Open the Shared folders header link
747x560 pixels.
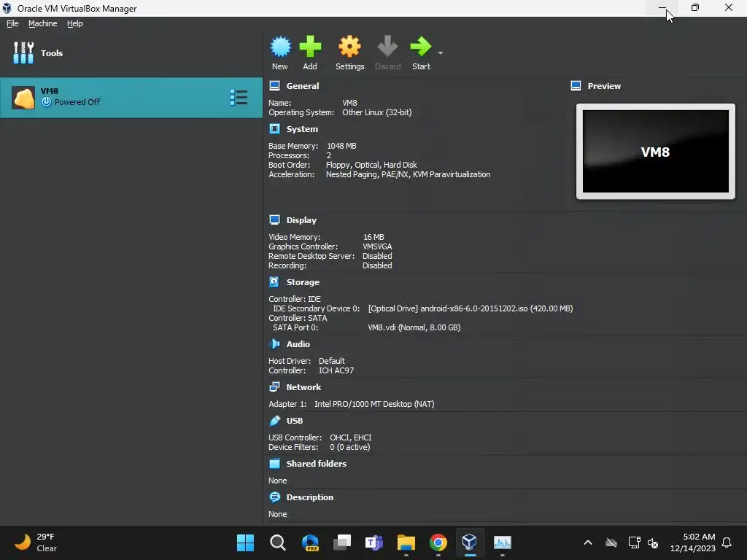pyautogui.click(x=317, y=464)
